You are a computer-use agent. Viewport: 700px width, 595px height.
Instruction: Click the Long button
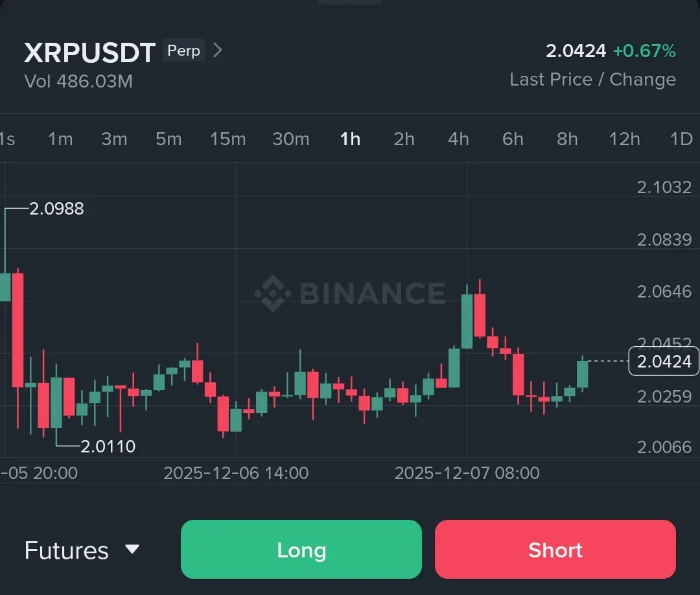pos(301,550)
